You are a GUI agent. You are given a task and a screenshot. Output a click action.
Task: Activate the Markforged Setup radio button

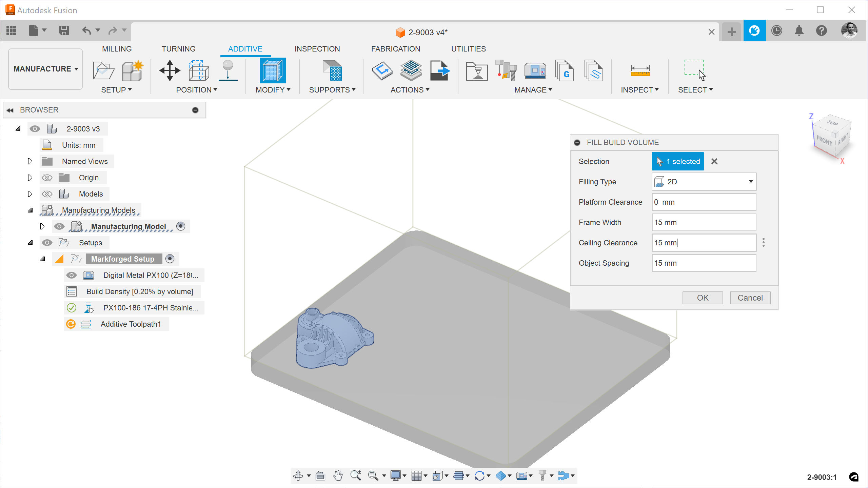(x=170, y=259)
